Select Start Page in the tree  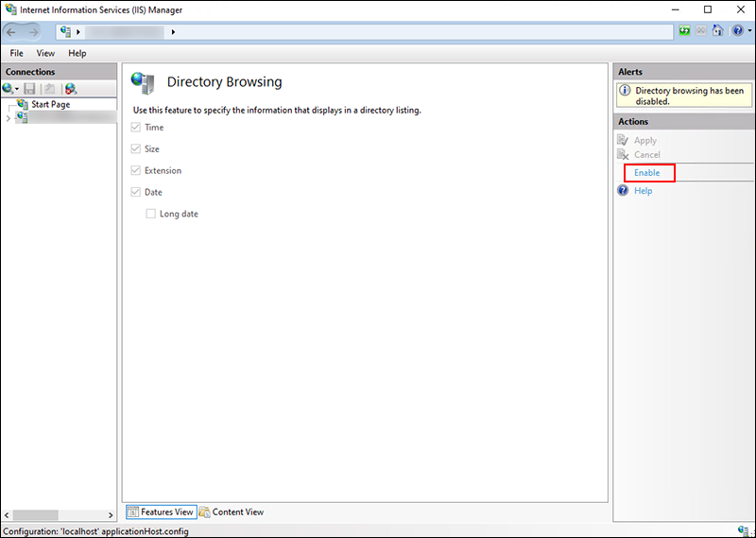coord(51,104)
